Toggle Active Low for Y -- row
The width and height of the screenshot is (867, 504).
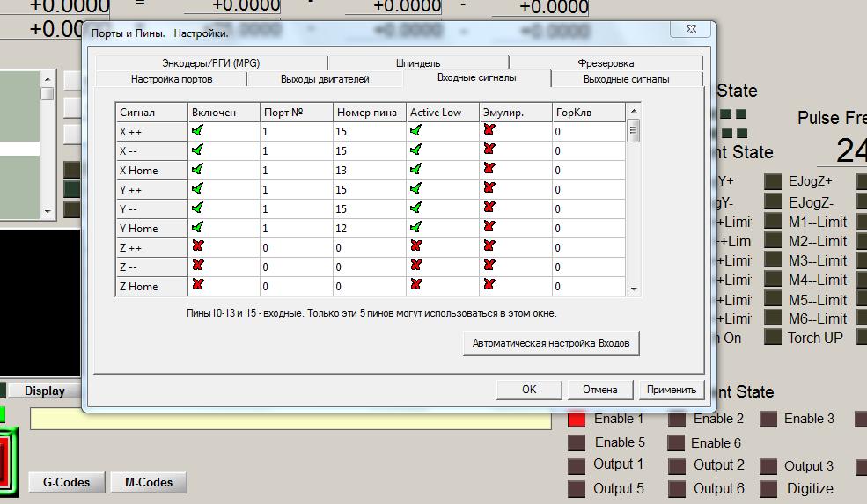click(415, 208)
